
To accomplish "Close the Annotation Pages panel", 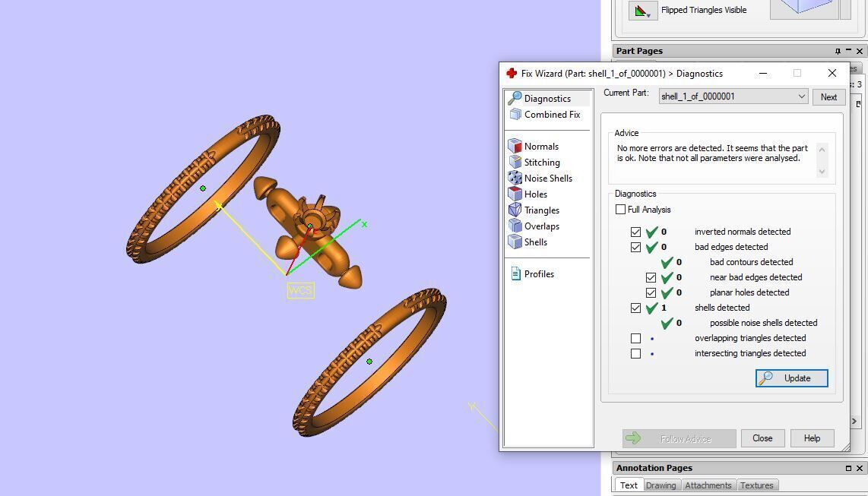I will pyautogui.click(x=859, y=468).
